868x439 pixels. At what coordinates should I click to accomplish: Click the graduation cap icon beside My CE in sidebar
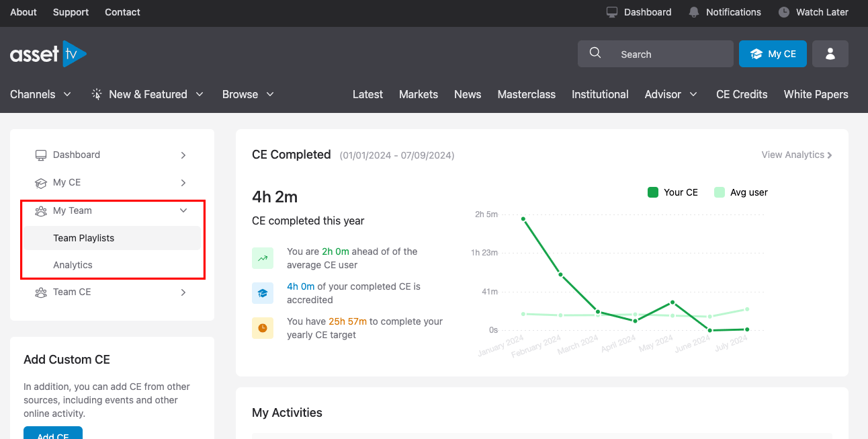point(41,183)
